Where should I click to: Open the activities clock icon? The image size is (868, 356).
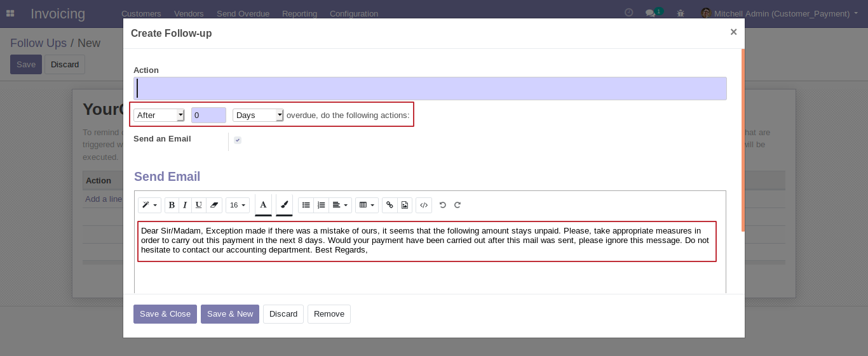(x=629, y=13)
